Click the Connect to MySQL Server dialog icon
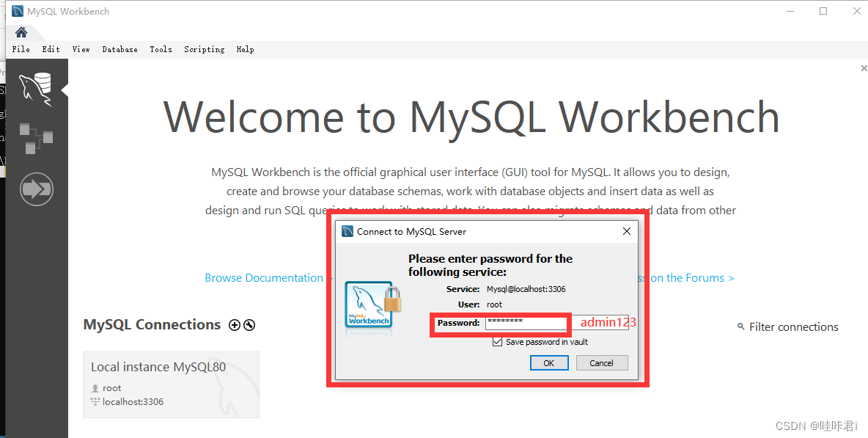This screenshot has height=438, width=868. [347, 231]
